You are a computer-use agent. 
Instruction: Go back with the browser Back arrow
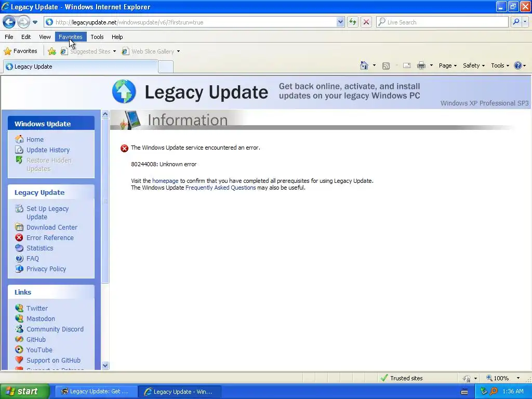click(9, 22)
